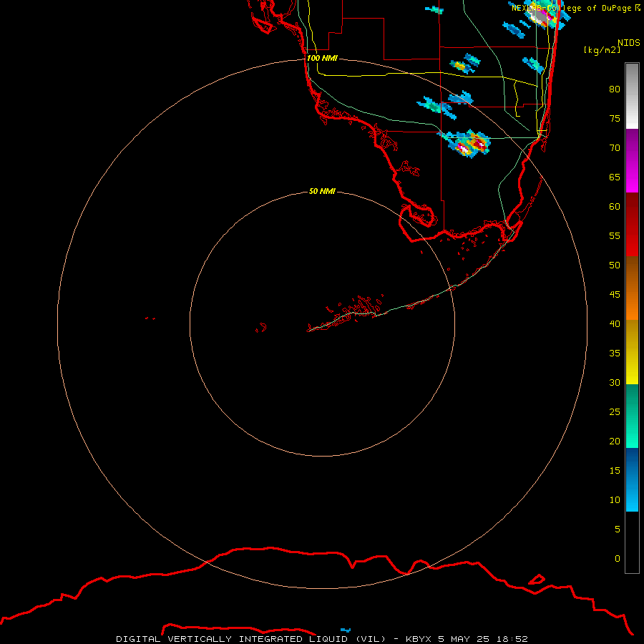Click the yellow segment of the color scale
Screen dimensions: 644x644
632,352
